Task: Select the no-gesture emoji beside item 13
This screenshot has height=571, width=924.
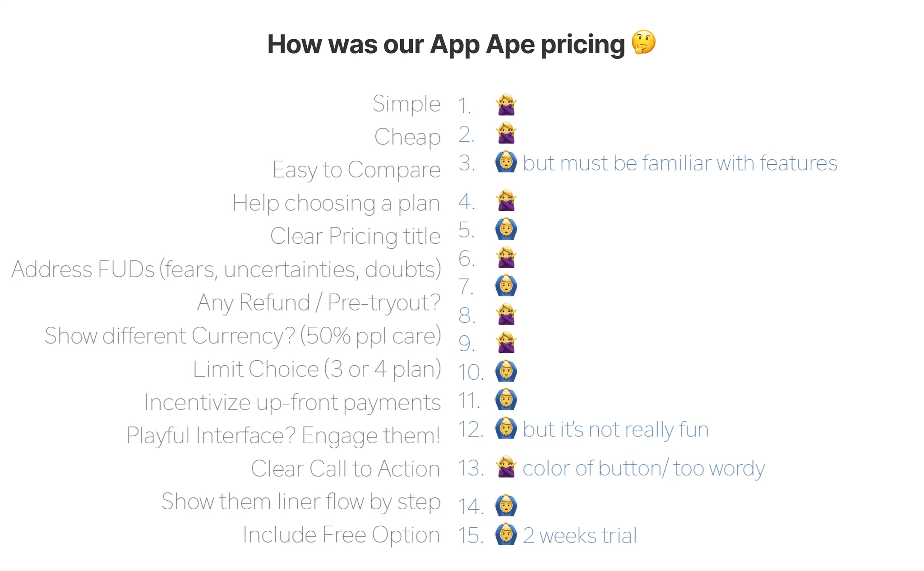Action: [506, 467]
